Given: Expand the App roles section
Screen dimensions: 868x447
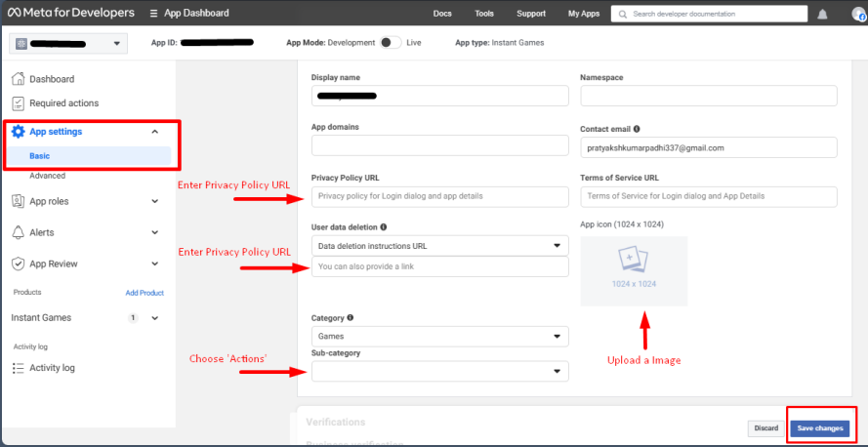Looking at the screenshot, I should (x=155, y=201).
